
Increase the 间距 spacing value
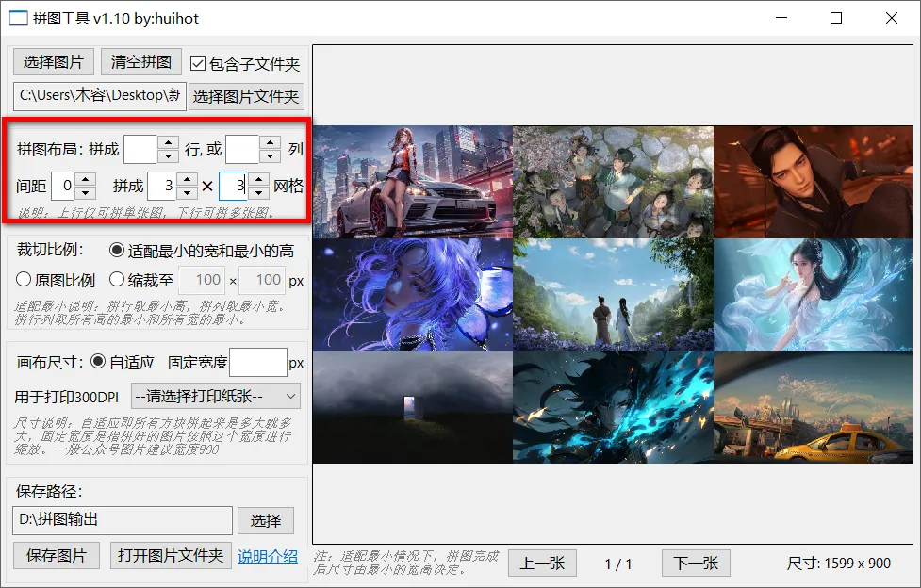point(85,179)
